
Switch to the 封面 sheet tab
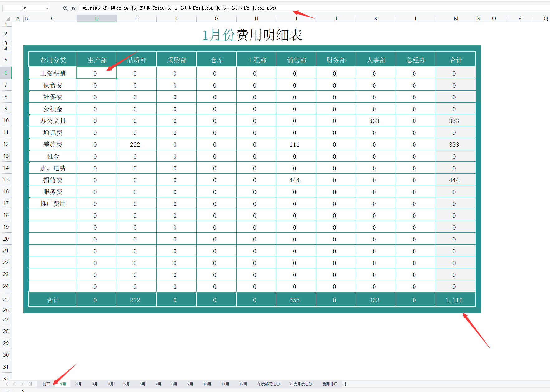(x=46, y=384)
